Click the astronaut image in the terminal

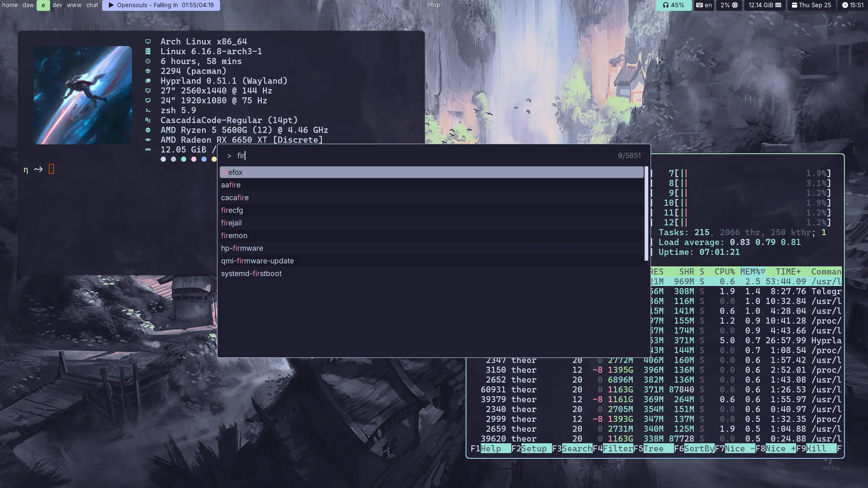pos(83,95)
